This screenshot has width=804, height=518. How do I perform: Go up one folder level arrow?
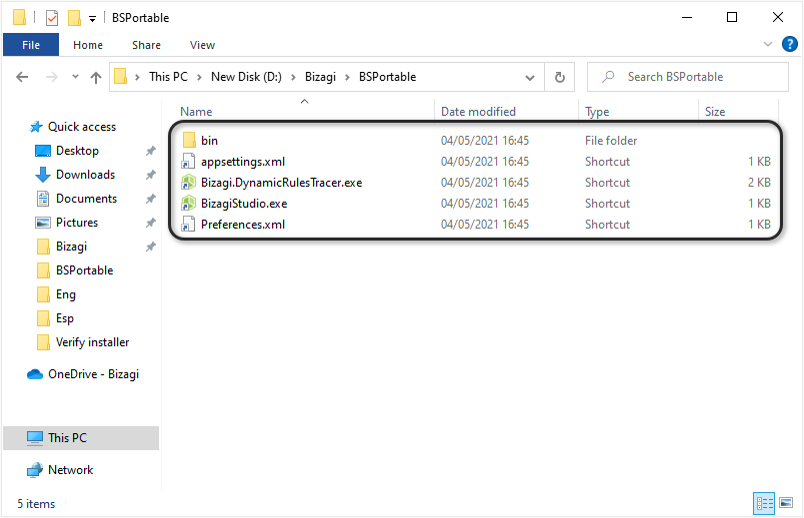pos(95,77)
